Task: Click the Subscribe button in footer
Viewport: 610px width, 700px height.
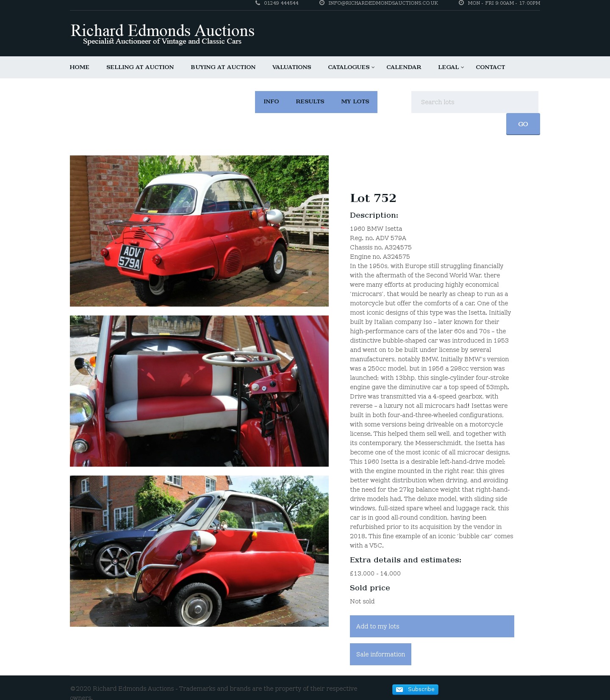Action: pyautogui.click(x=415, y=689)
